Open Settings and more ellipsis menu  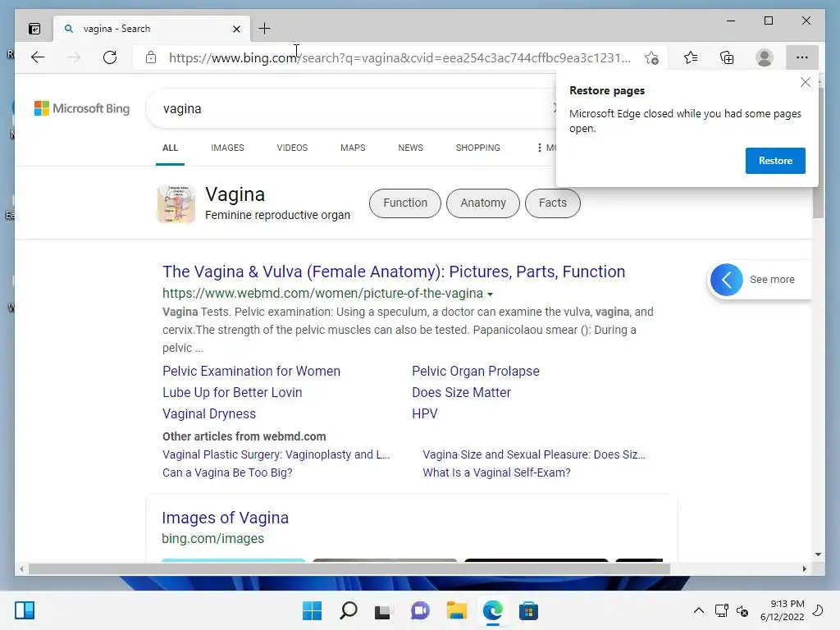click(802, 57)
